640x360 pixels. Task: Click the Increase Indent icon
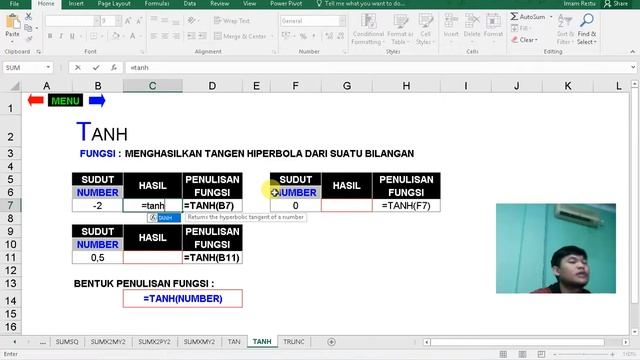coord(202,36)
